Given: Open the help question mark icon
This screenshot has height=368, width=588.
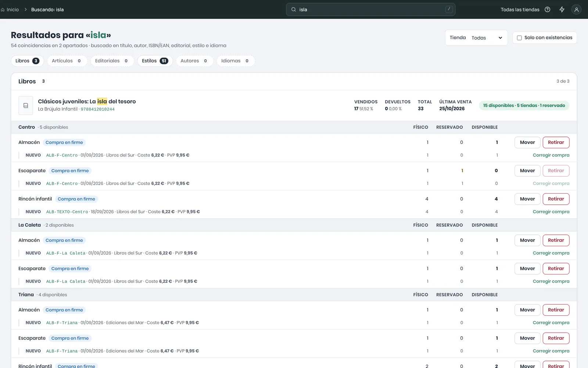Looking at the screenshot, I should [x=547, y=10].
